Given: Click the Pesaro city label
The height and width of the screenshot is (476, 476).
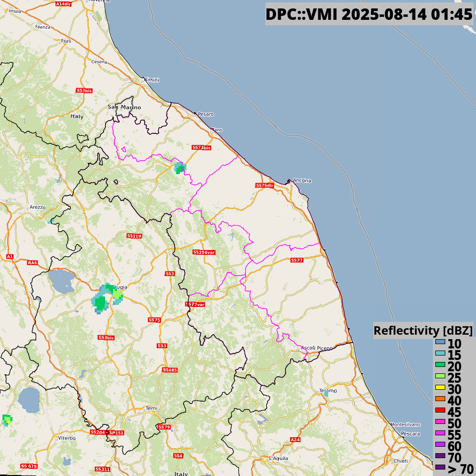Looking at the screenshot, I should (x=205, y=114).
